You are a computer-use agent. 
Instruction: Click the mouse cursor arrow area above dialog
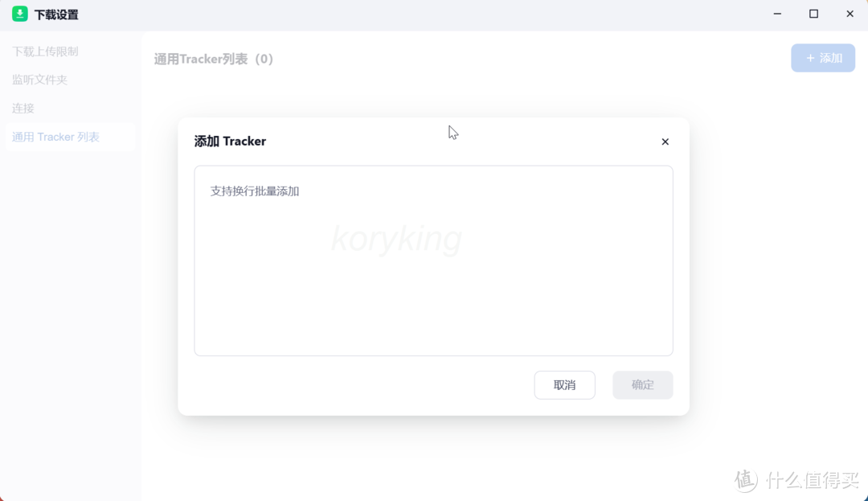coord(452,132)
